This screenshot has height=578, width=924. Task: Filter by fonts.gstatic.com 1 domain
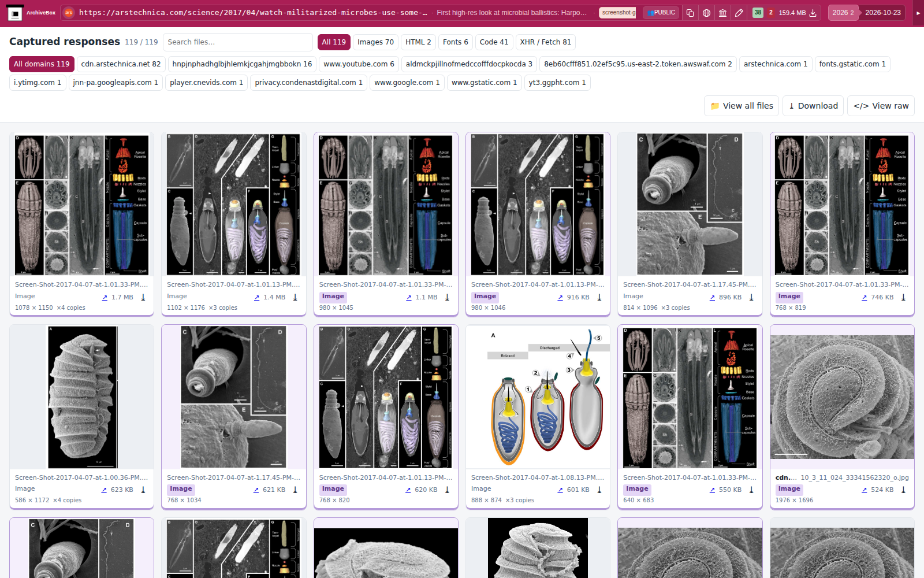point(852,64)
